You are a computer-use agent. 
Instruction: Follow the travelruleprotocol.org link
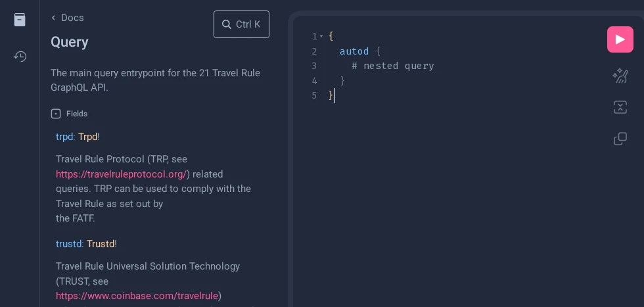[122, 174]
